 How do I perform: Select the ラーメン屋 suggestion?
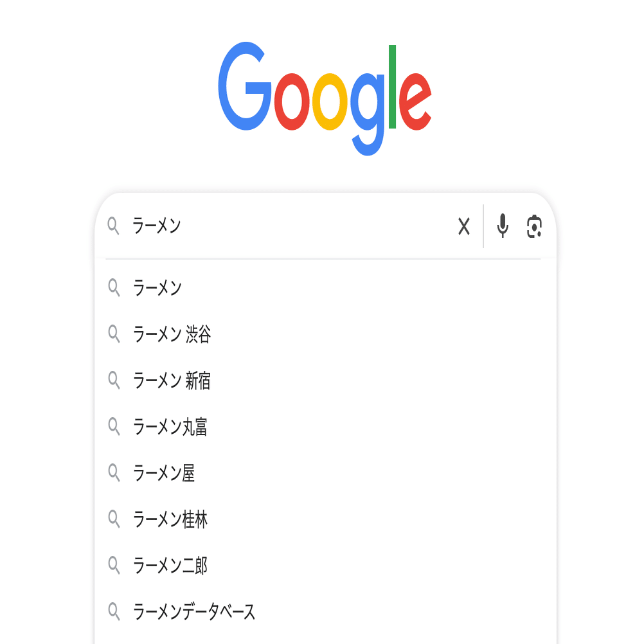pos(163,473)
